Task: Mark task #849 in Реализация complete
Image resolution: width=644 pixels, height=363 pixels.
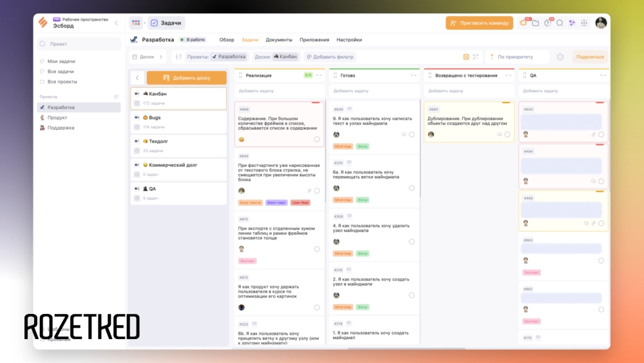Action: [x=317, y=191]
